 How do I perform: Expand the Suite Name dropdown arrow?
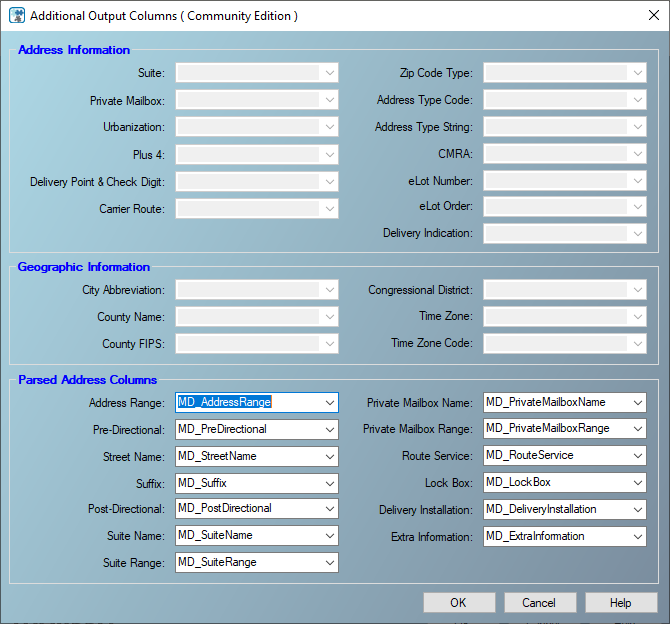(329, 536)
